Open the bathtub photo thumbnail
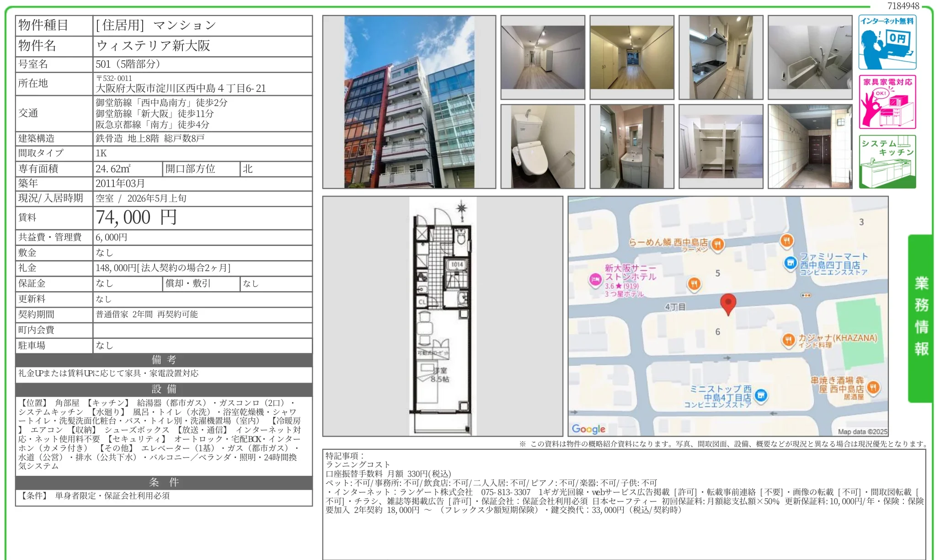Image resolution: width=940 pixels, height=560 pixels. point(810,57)
